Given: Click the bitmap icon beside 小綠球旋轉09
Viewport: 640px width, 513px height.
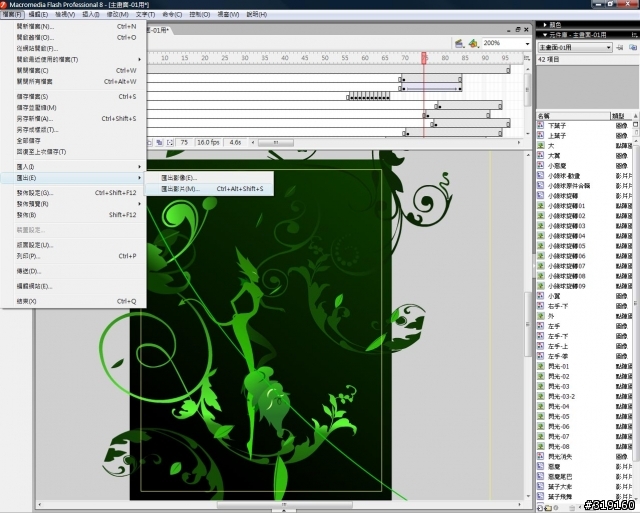Looking at the screenshot, I should 541,286.
